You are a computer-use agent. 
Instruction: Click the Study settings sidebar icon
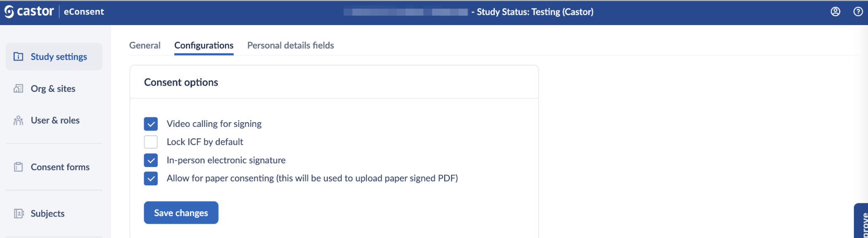(18, 56)
